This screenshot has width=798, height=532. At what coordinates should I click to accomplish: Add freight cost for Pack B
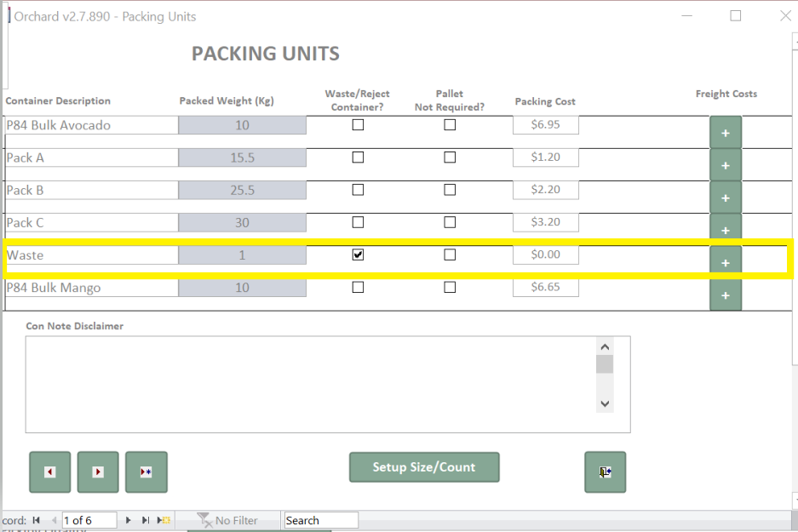pos(726,197)
